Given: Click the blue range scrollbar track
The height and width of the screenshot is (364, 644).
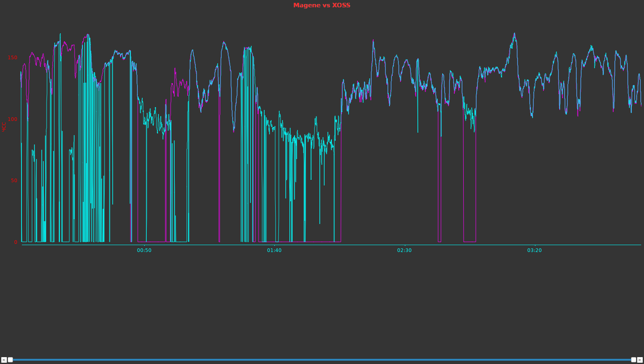Looking at the screenshot, I should pos(322,360).
